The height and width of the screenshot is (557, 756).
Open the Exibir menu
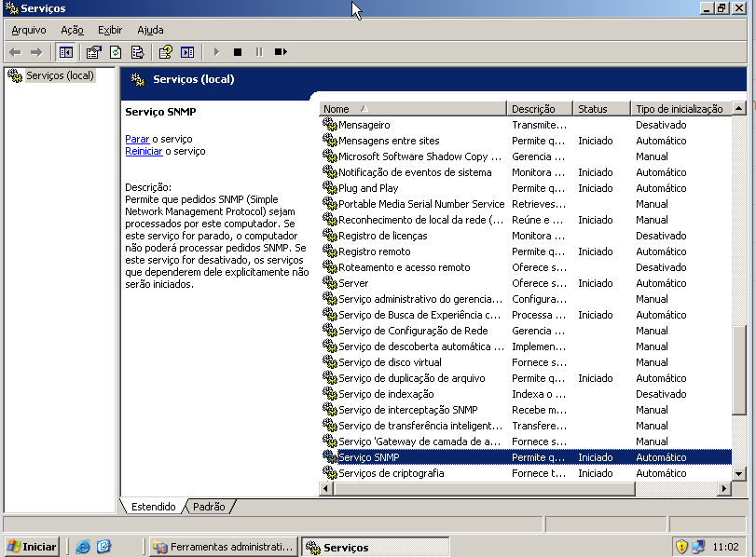109,30
